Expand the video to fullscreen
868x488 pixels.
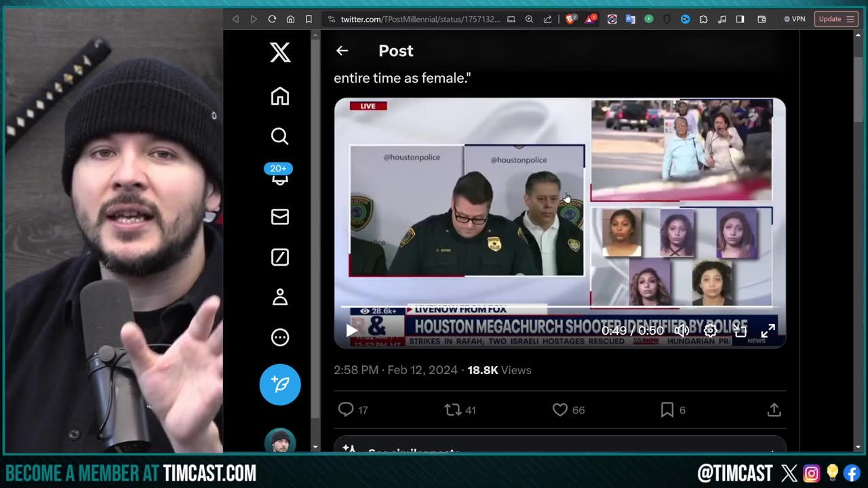(768, 331)
